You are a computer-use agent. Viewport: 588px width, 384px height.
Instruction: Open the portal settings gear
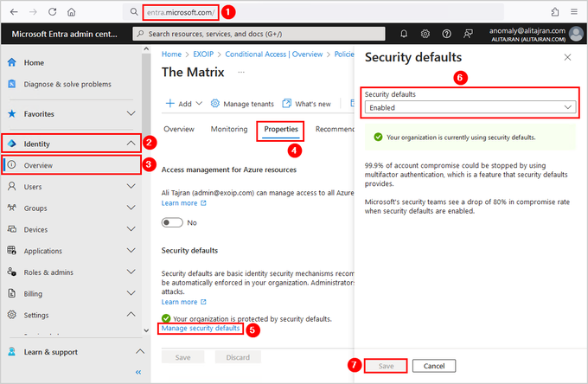pos(425,34)
